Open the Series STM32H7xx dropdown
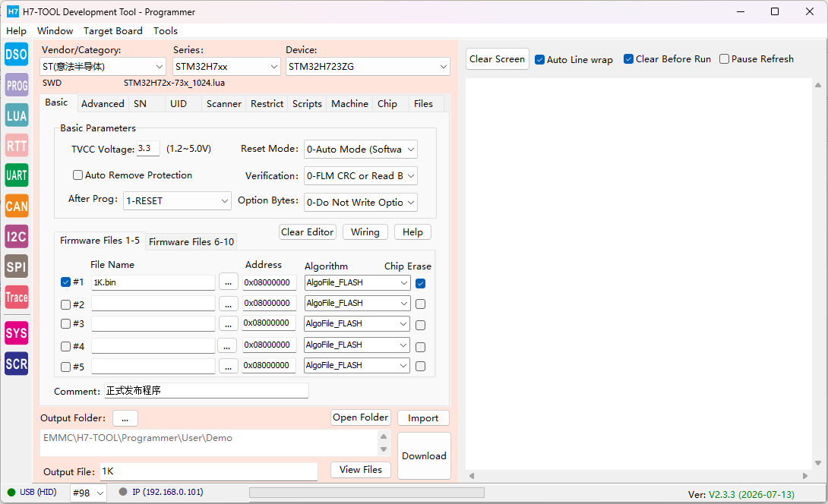Viewport: 828px width, 504px height. coord(226,67)
